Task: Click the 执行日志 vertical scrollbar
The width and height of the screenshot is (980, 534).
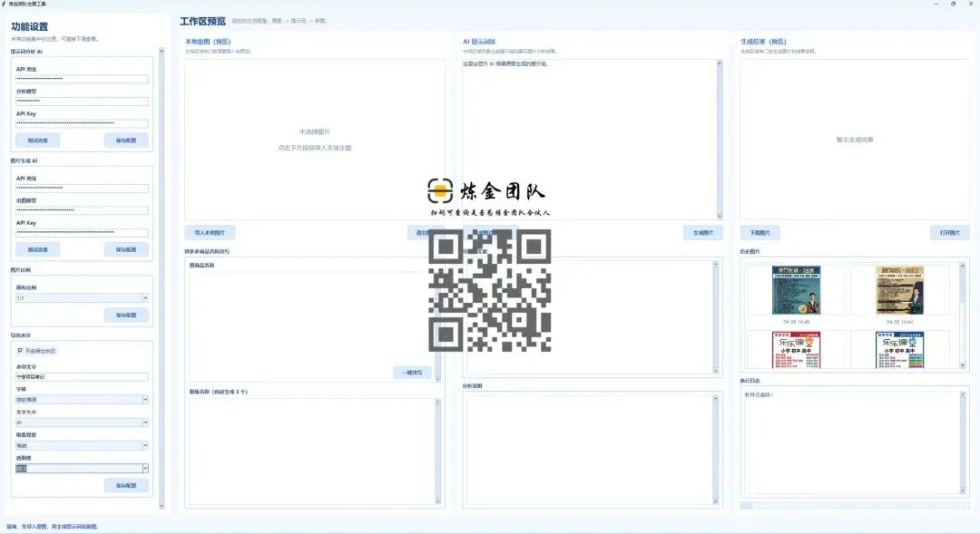Action: click(963, 442)
